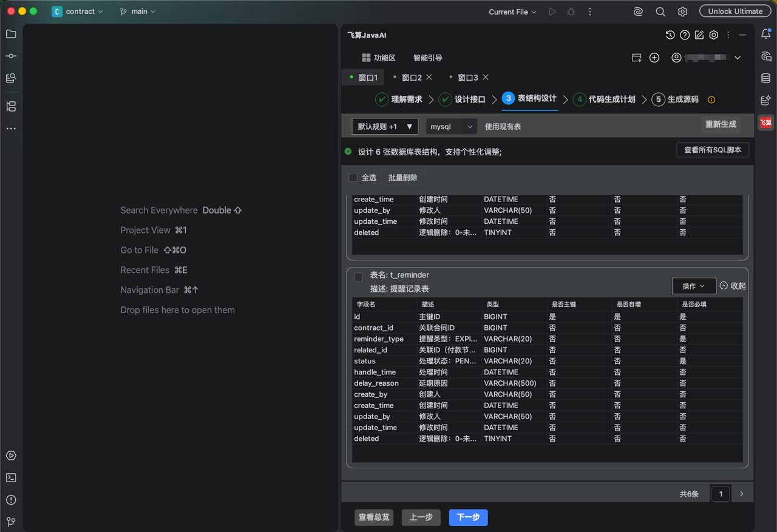Open the Project folder tool window
Viewport: 777px width, 532px height.
pos(11,34)
